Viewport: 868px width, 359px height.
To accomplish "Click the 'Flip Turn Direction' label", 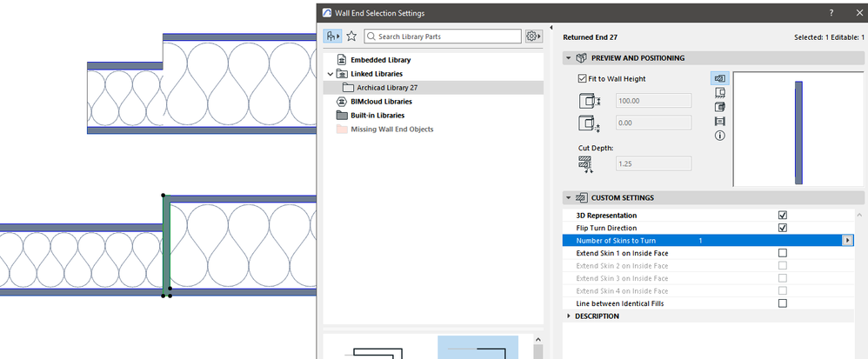I will point(606,228).
